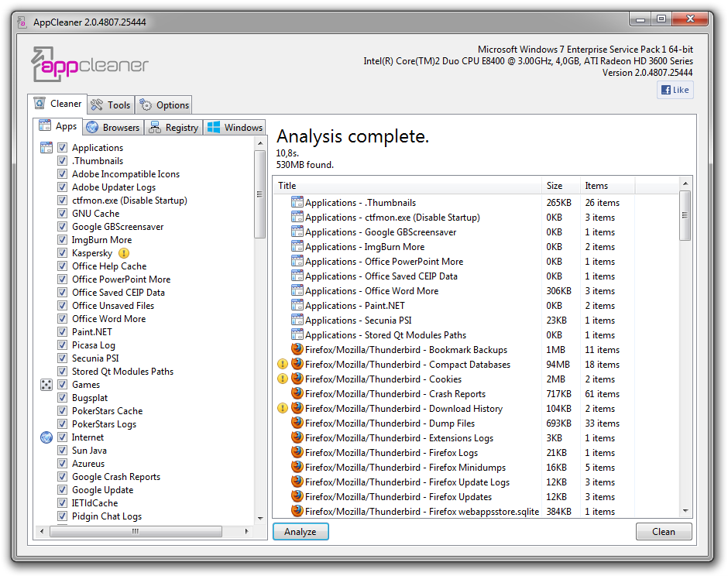Click the Kaspersky warning icon
Screen dimensions: 728x576
[124, 253]
